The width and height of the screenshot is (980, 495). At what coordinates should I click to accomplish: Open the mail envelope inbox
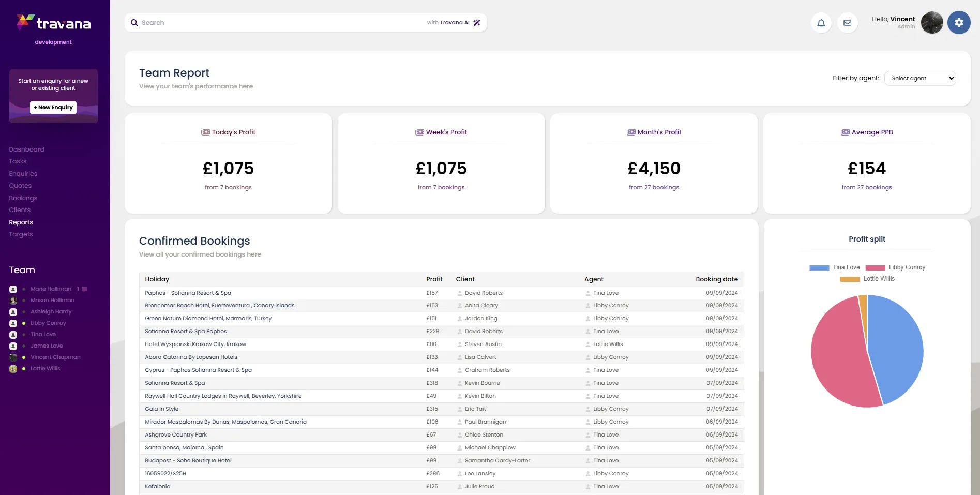pyautogui.click(x=847, y=23)
